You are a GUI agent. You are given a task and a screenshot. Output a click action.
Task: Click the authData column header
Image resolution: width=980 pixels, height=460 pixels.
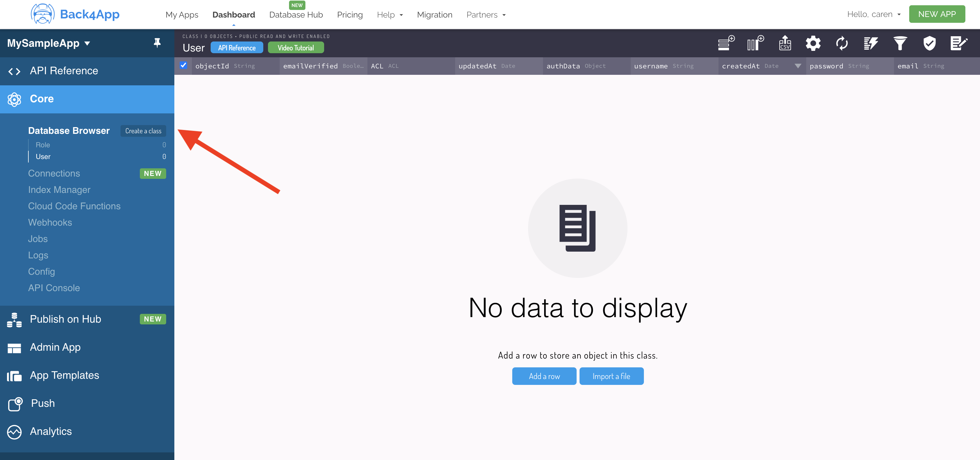(587, 66)
